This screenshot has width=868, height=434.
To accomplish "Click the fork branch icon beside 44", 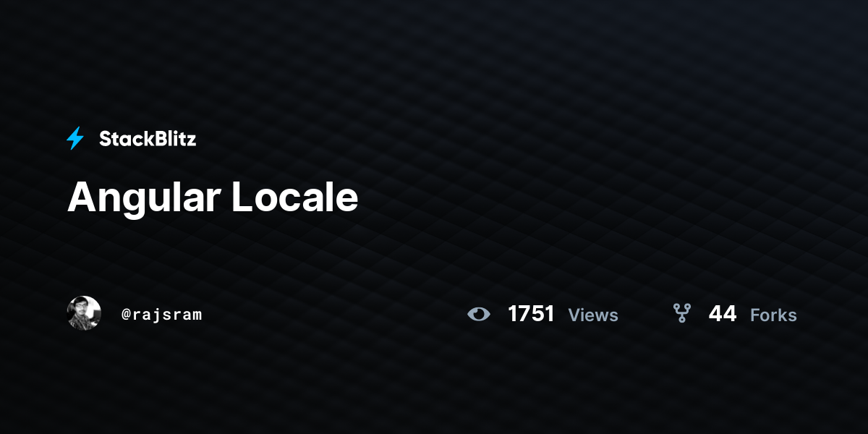I will pyautogui.click(x=681, y=313).
